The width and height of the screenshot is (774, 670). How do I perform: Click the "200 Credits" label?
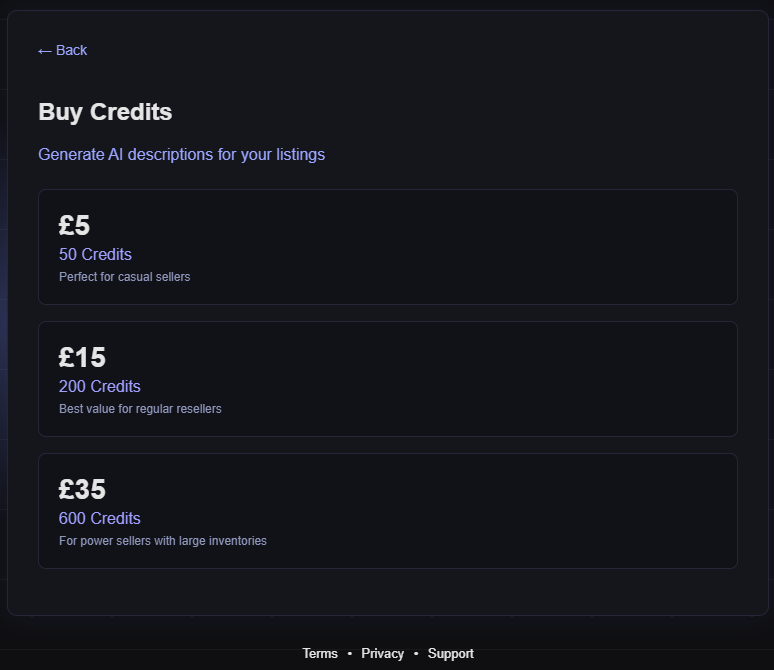(100, 386)
